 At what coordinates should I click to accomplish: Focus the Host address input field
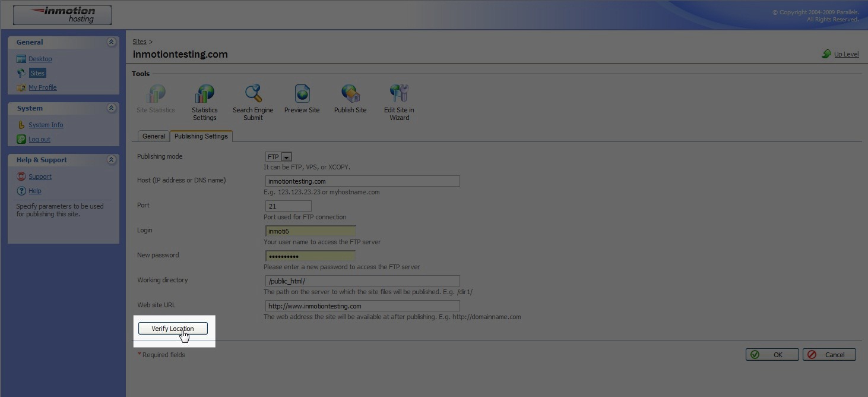point(362,181)
